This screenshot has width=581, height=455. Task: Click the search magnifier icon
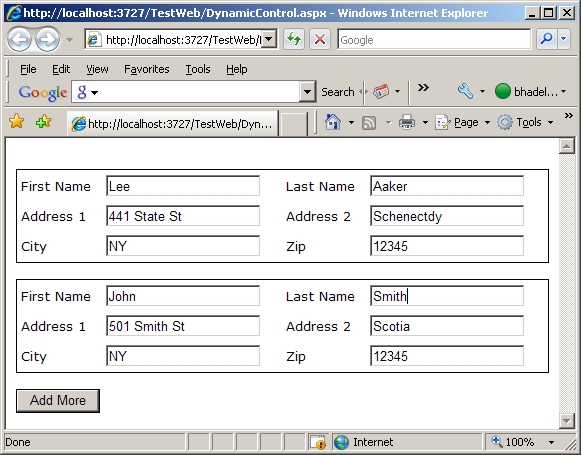[547, 39]
